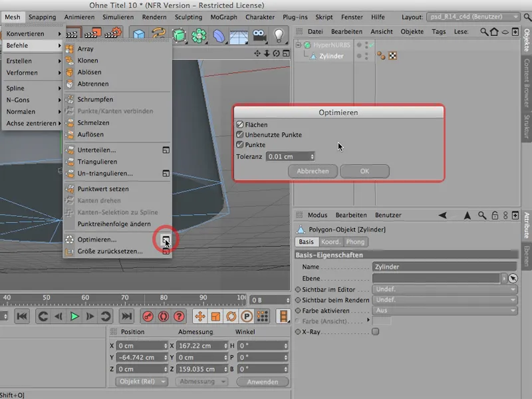The width and height of the screenshot is (532, 399).
Task: Open Farbe aktivieren dropdown
Action: coord(445,311)
